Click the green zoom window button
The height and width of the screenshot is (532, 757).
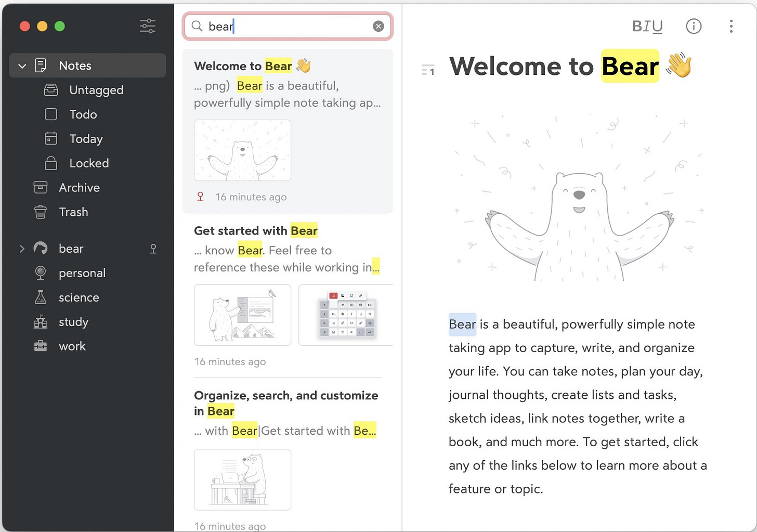[x=60, y=26]
